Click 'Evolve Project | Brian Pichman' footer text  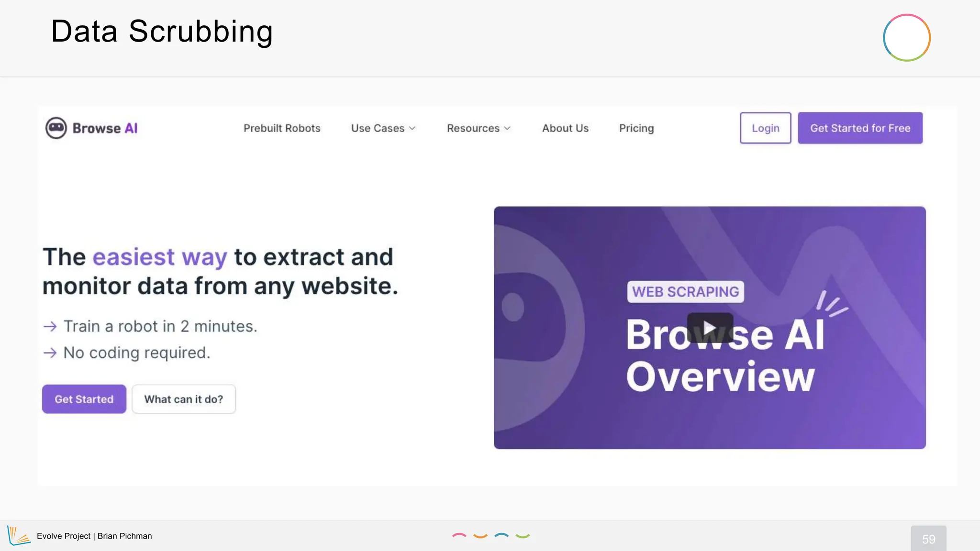[x=94, y=536]
